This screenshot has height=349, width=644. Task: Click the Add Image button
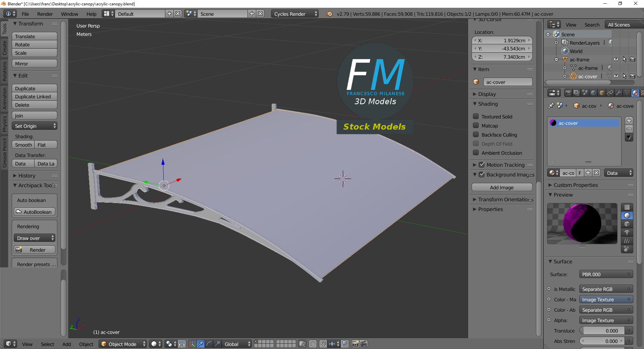502,187
